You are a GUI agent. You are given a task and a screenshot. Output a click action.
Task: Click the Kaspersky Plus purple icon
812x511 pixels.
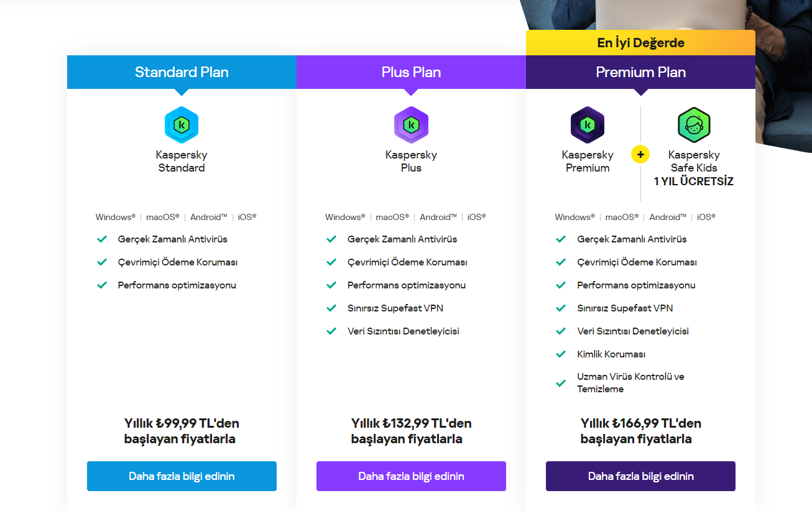(x=411, y=125)
